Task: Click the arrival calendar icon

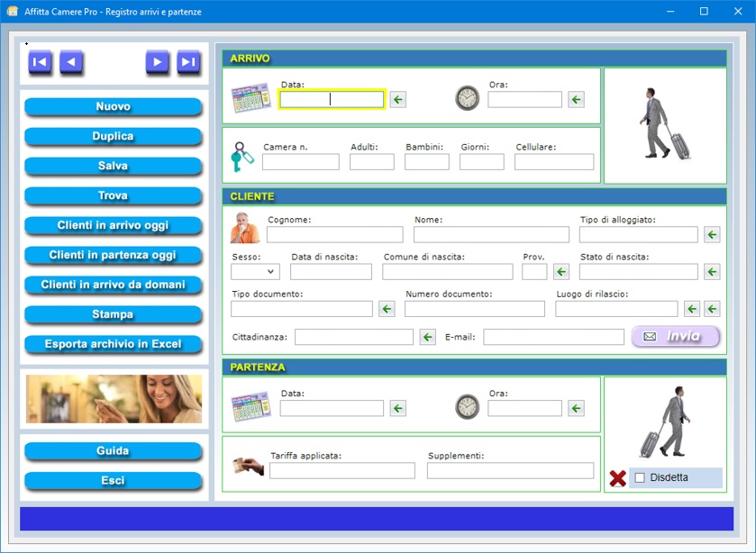Action: pos(251,98)
